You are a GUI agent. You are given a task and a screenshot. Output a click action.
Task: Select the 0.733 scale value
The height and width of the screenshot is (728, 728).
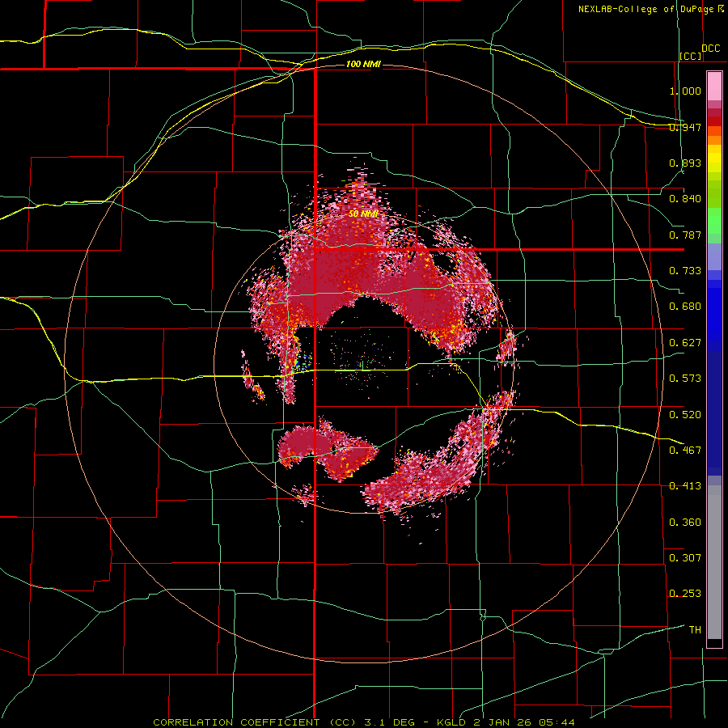pos(685,270)
